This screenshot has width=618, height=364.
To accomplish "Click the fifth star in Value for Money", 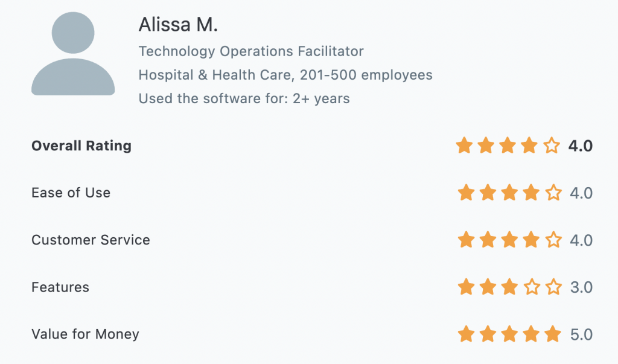I will pyautogui.click(x=553, y=334).
